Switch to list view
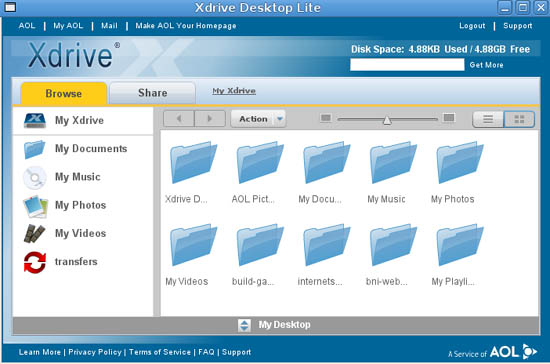550x364 pixels. click(x=488, y=119)
